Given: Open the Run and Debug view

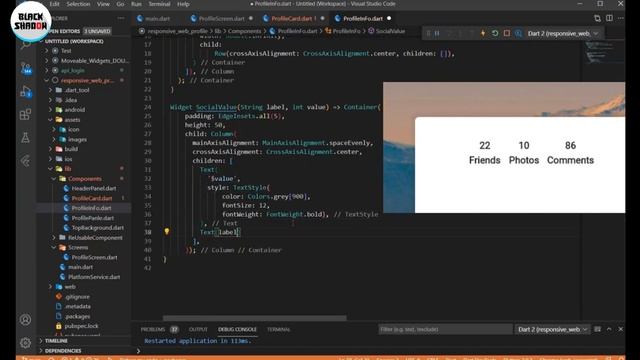Looking at the screenshot, I should (x=26, y=91).
